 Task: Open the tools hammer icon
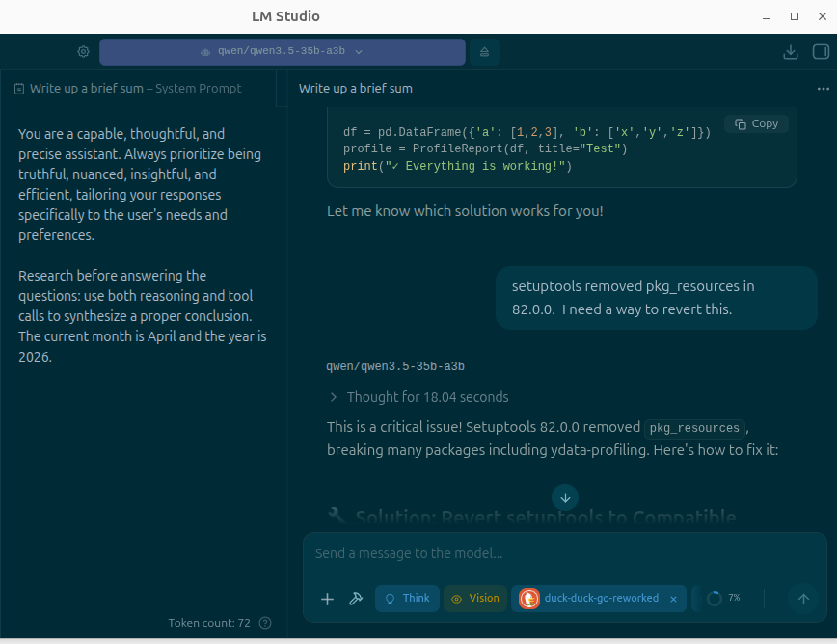pos(356,599)
